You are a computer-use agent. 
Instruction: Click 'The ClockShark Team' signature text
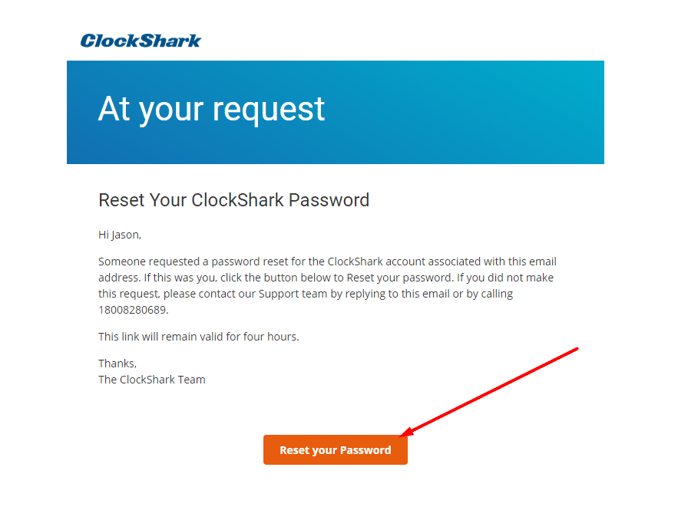(x=152, y=380)
